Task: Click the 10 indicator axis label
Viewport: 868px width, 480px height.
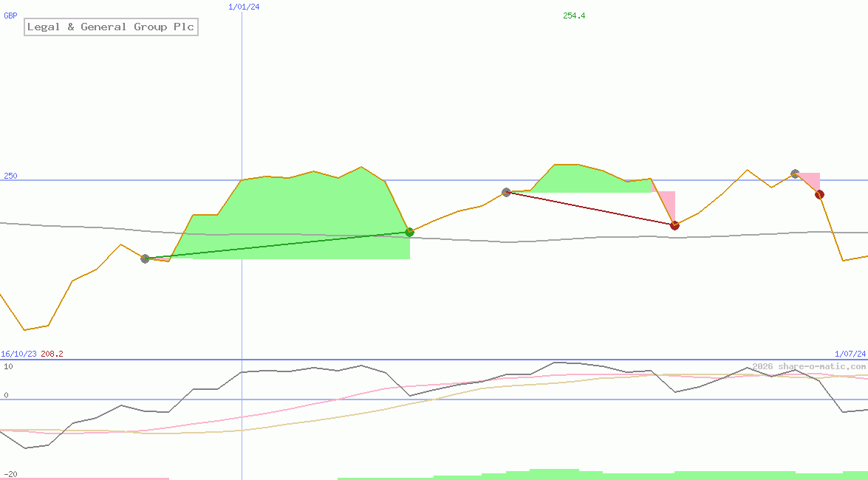Action: [8, 366]
